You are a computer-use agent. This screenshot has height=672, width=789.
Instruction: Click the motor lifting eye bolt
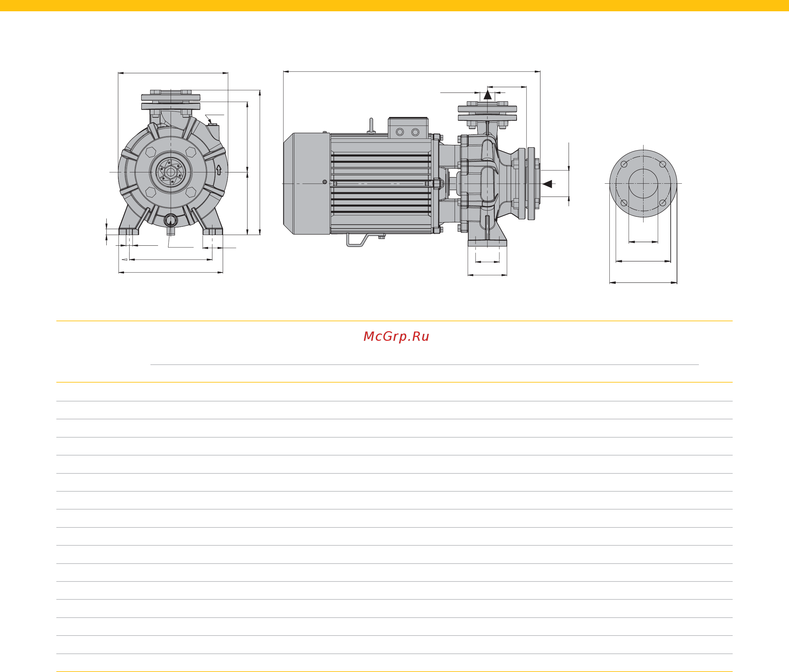[x=371, y=126]
